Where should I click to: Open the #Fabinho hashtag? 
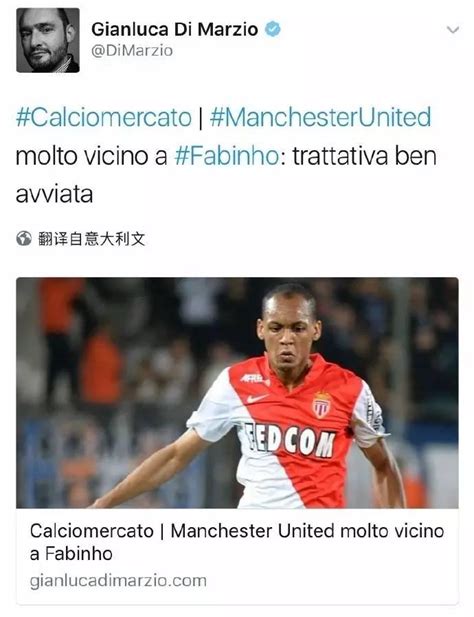[227, 156]
